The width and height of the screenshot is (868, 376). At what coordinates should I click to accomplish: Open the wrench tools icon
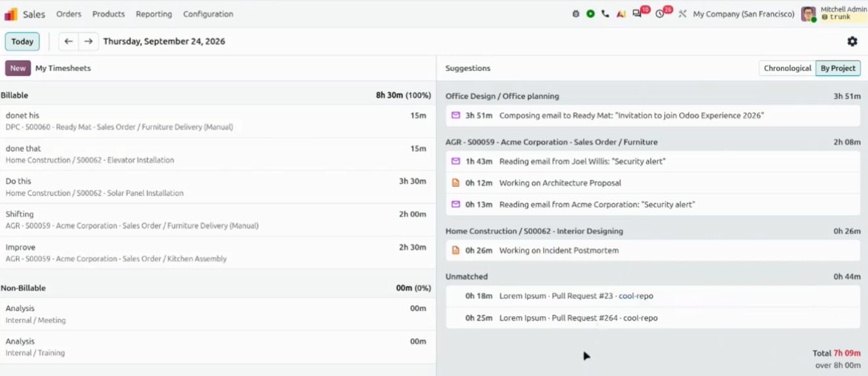[682, 14]
